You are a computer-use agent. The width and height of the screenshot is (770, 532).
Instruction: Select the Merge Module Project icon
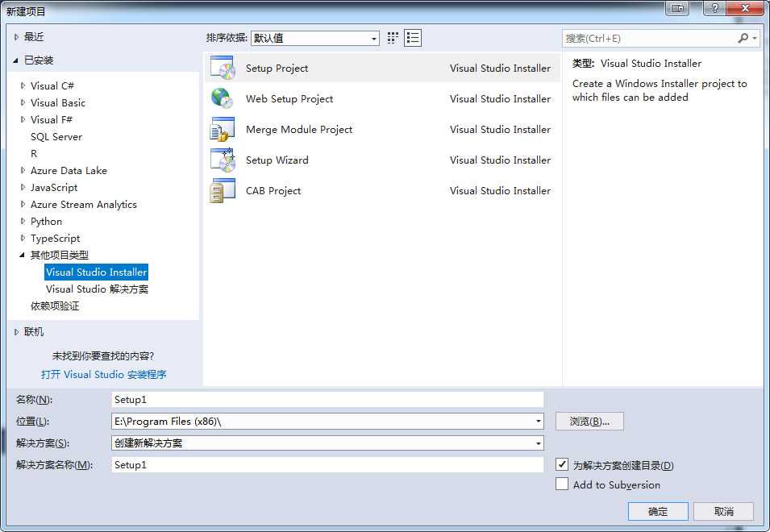coord(223,129)
